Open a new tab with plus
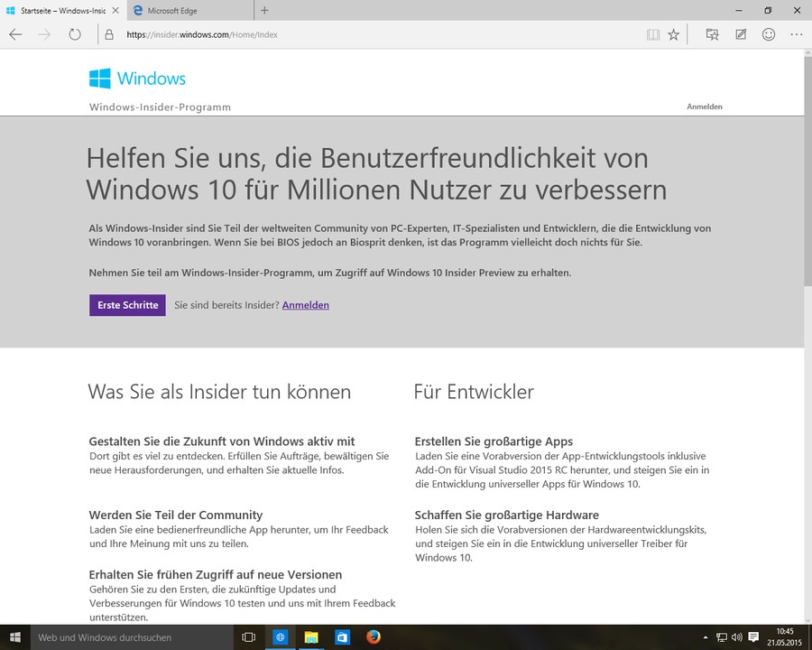The width and height of the screenshot is (812, 650). coord(264,10)
